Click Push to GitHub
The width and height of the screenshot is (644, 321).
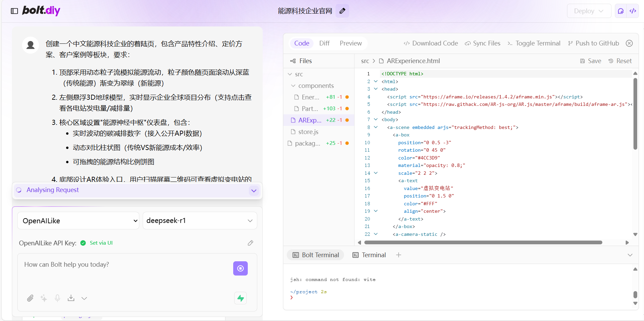coord(593,43)
